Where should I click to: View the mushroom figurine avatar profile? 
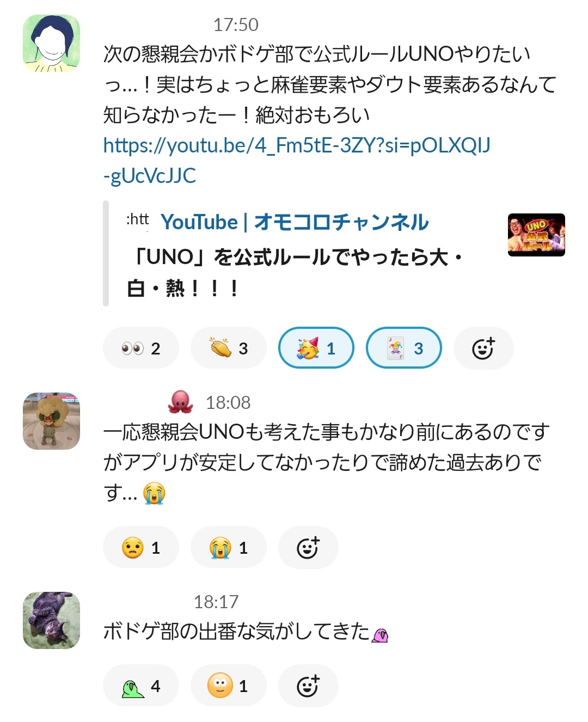51,421
